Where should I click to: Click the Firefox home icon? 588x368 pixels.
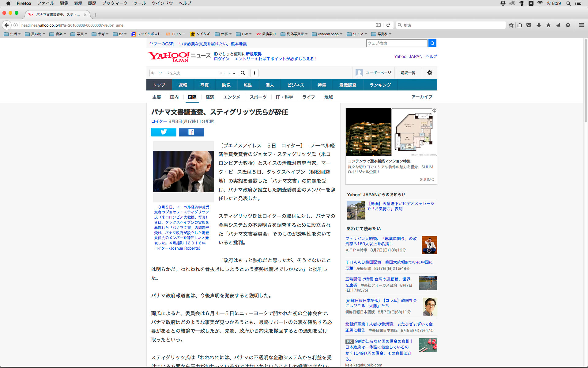coord(548,25)
